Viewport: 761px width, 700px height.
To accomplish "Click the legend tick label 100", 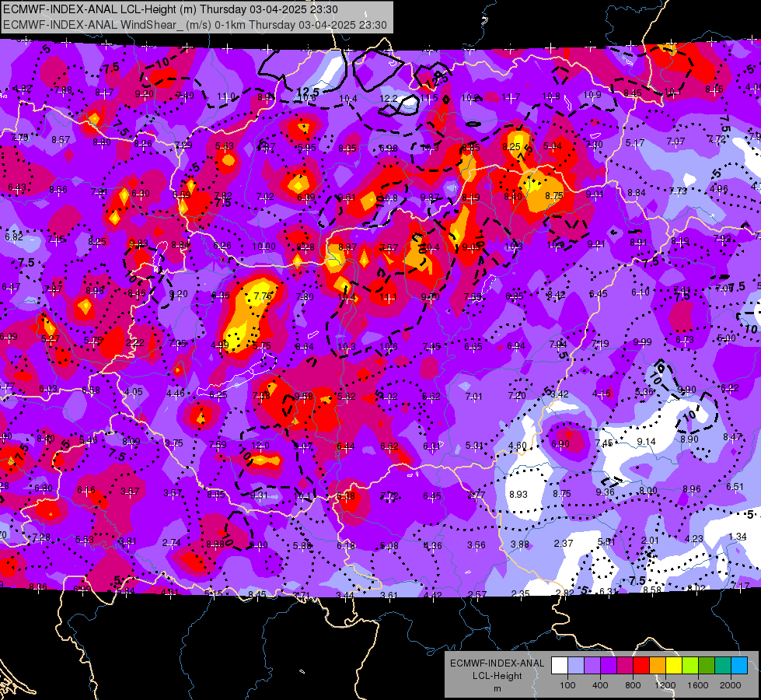I will [567, 685].
